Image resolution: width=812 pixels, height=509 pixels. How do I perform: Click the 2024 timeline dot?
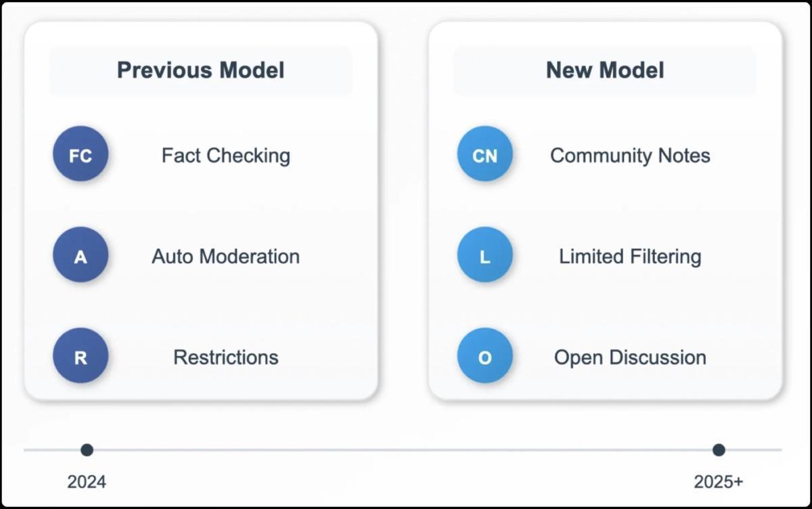tap(87, 450)
